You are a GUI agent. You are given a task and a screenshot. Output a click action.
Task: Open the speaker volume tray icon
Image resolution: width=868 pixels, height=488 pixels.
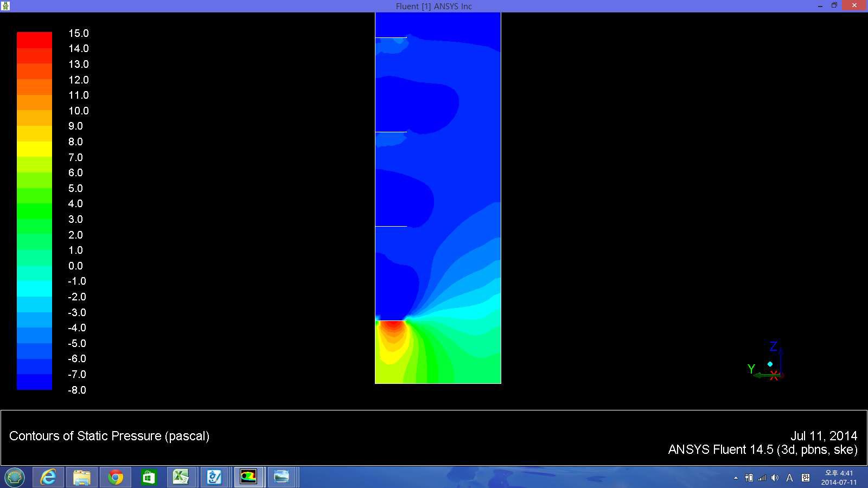(x=775, y=478)
